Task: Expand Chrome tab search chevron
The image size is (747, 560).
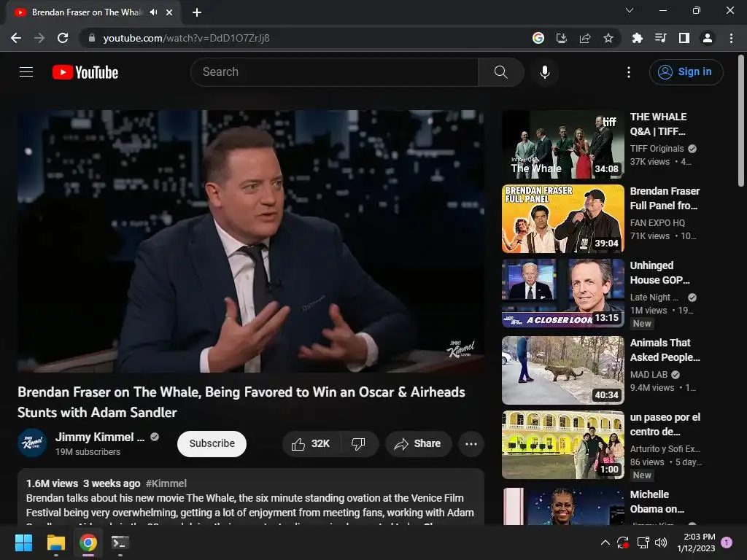Action: tap(630, 10)
